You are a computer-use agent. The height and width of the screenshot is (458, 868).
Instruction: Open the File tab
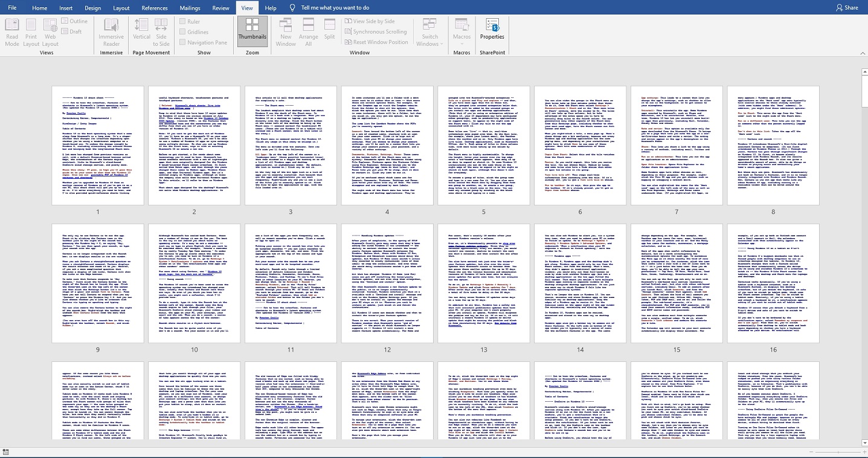(x=12, y=8)
